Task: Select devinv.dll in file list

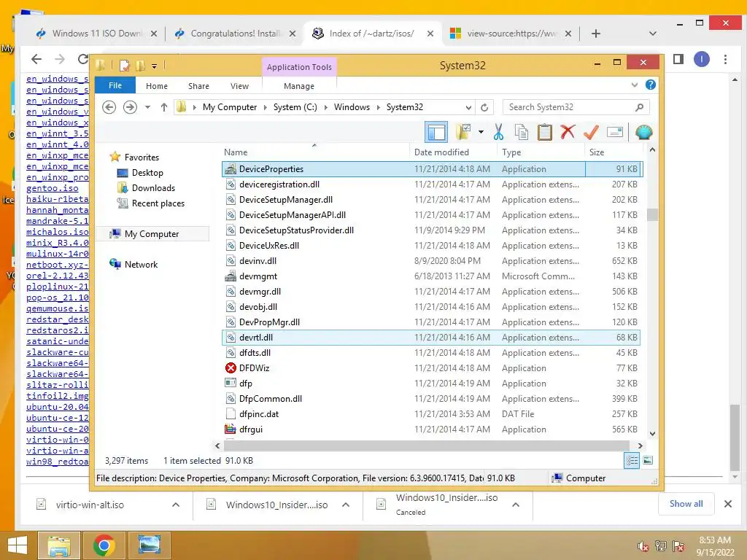Action: [x=431, y=261]
